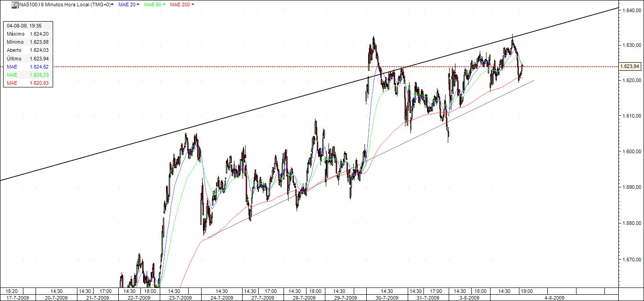Viewport: 644px width, 301px height.
Task: Click the Eq instrument icon beside NAS100
Action: [x=15, y=4]
